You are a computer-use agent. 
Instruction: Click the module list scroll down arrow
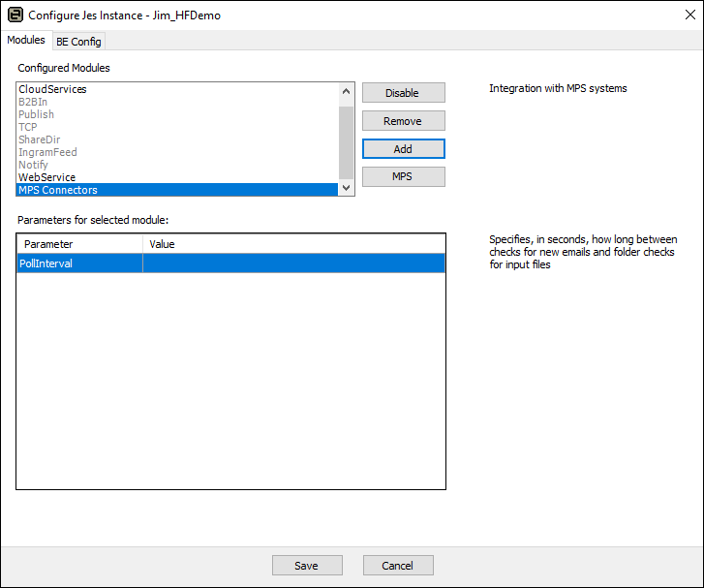pos(346,188)
